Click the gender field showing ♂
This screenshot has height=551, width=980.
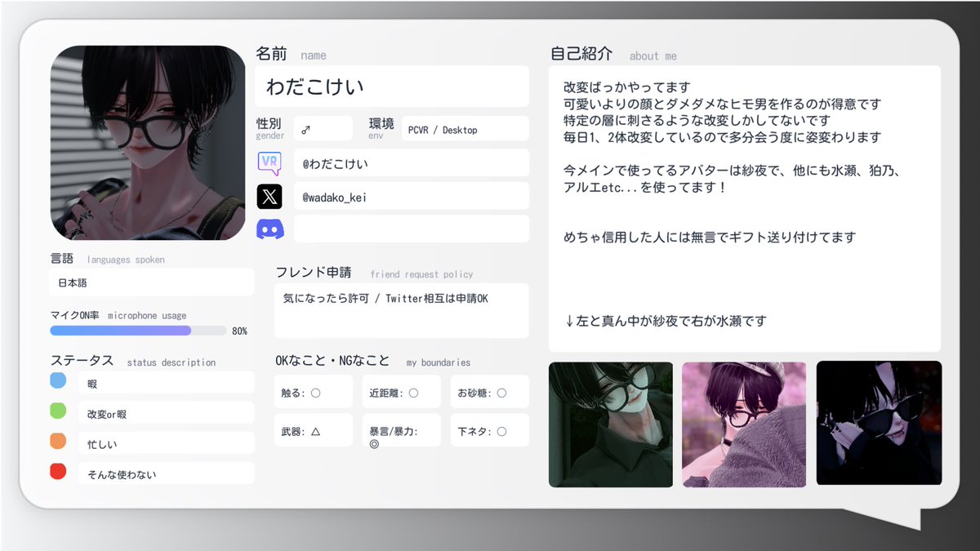point(323,129)
